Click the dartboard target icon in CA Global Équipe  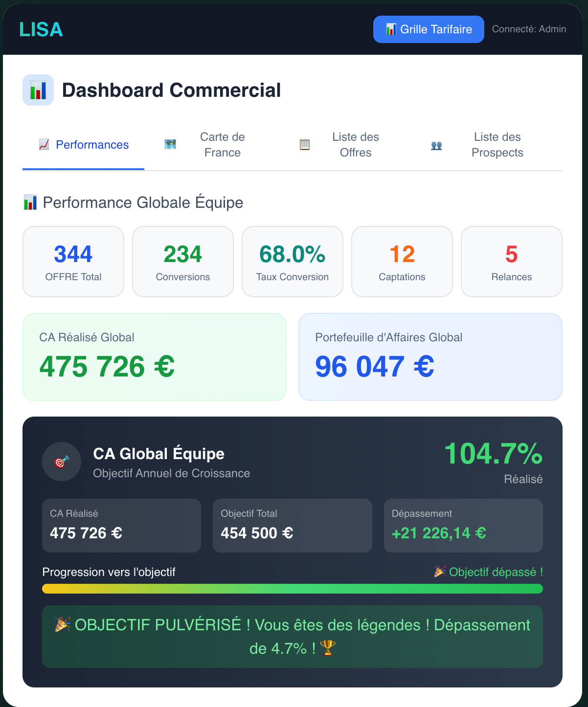[x=61, y=462]
